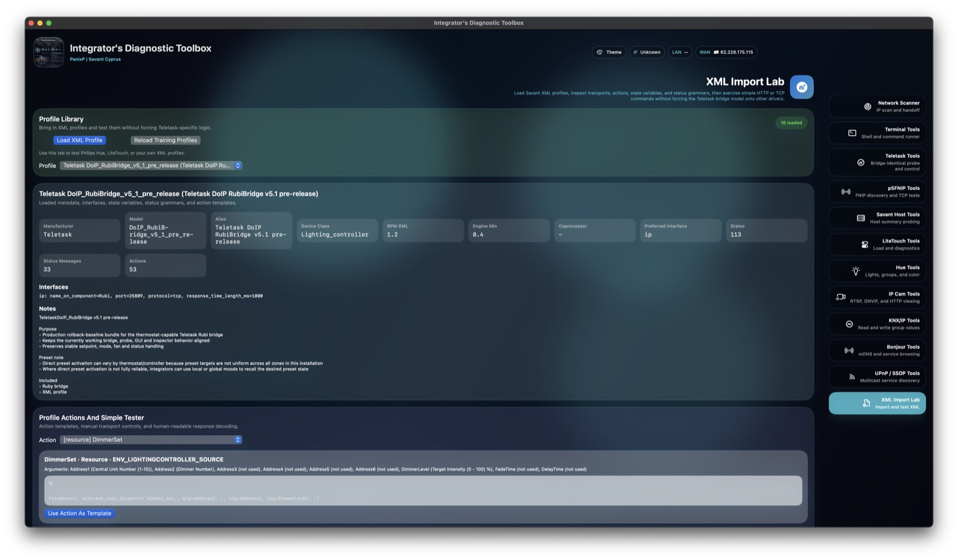Image resolution: width=958 pixels, height=560 pixels.
Task: Open Bonjour Tools for mDNS browsing
Action: point(877,350)
